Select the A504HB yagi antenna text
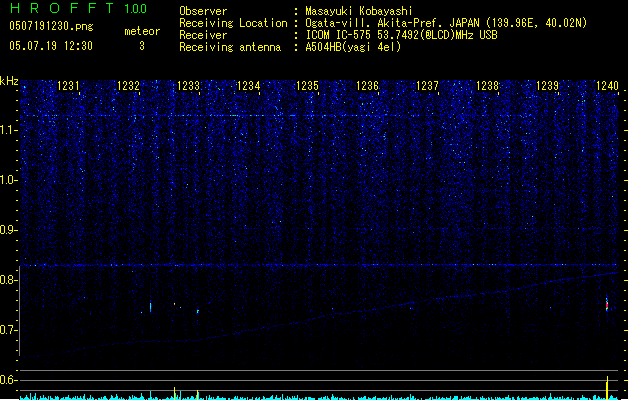The image size is (629, 400). coord(353,47)
